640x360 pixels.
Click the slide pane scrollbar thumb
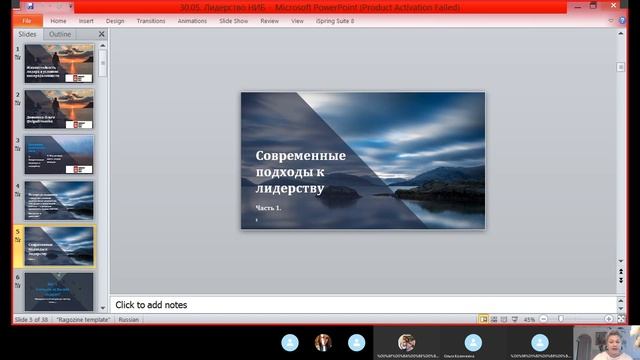click(103, 63)
